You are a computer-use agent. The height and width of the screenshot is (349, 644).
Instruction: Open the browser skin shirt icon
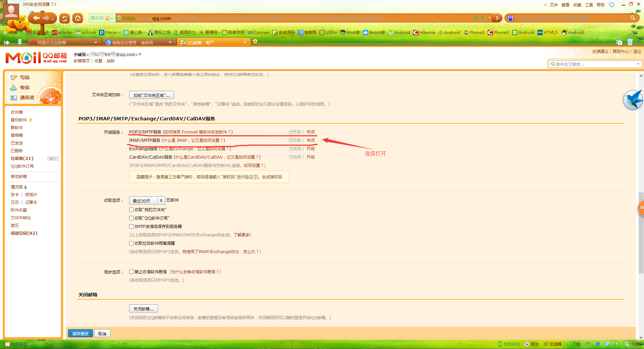612,5
